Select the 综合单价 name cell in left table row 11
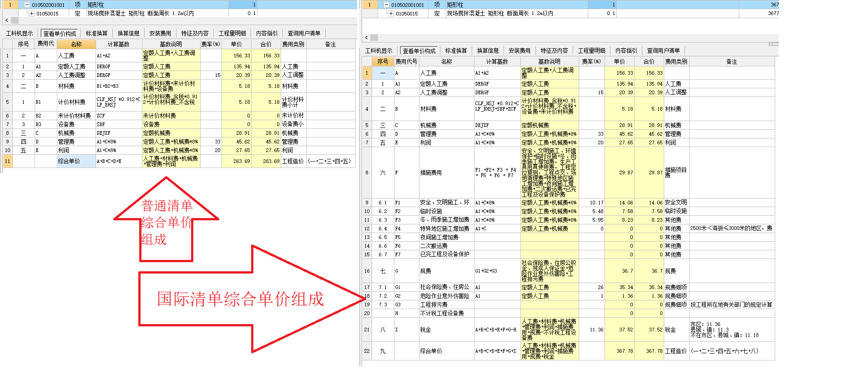Viewport: 868px width, 391px height. click(76, 161)
